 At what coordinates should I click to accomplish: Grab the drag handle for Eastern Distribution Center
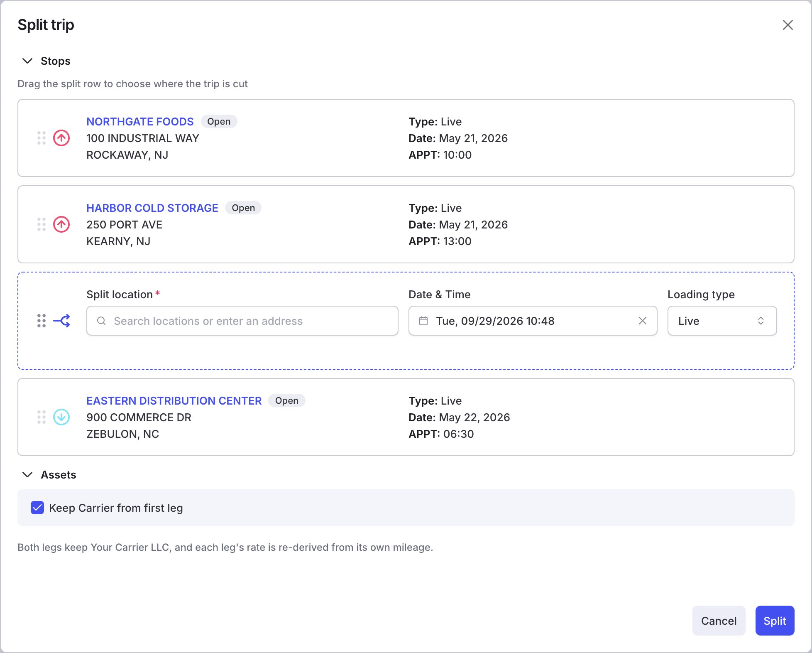(x=42, y=417)
